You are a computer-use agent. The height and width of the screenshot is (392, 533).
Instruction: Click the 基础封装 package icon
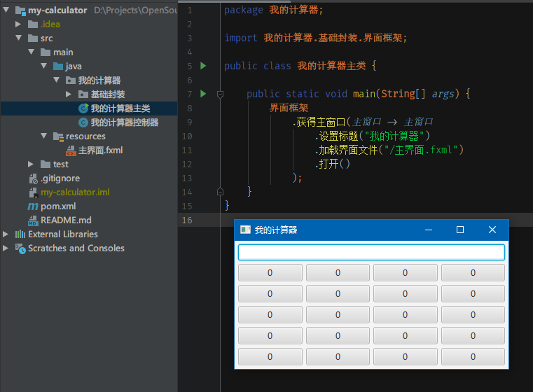click(x=83, y=94)
